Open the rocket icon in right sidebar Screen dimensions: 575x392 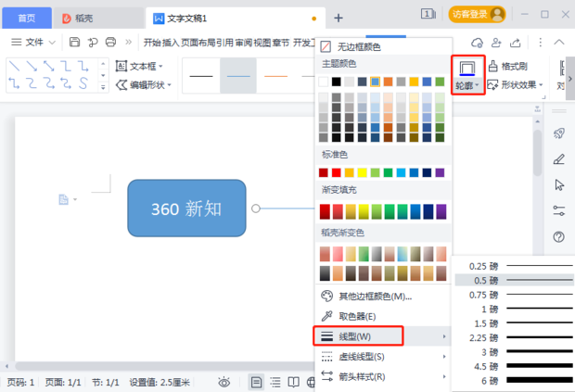click(x=559, y=133)
